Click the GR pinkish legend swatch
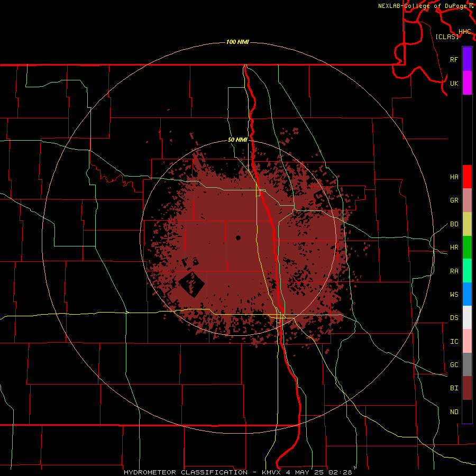 (x=467, y=200)
